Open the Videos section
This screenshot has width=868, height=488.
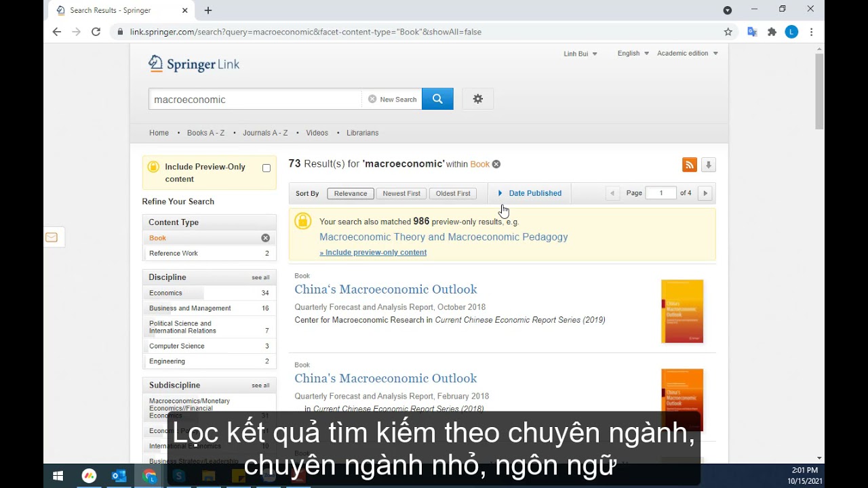point(317,133)
